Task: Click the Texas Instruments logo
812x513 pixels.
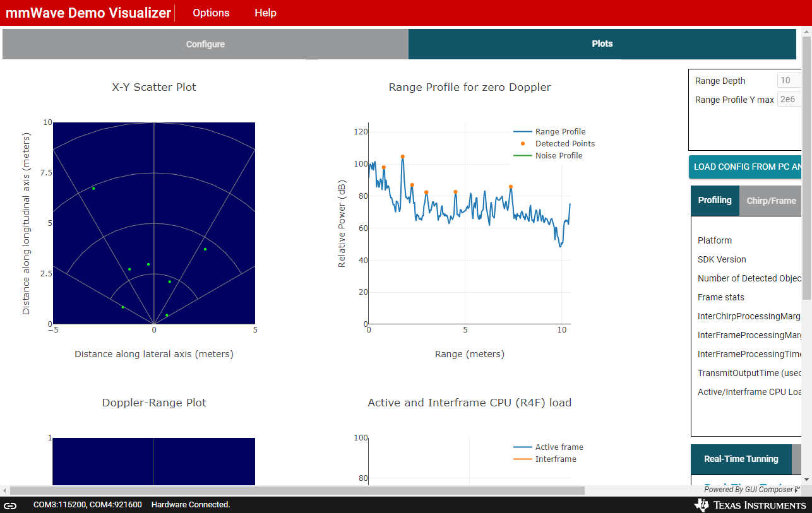Action: point(750,505)
